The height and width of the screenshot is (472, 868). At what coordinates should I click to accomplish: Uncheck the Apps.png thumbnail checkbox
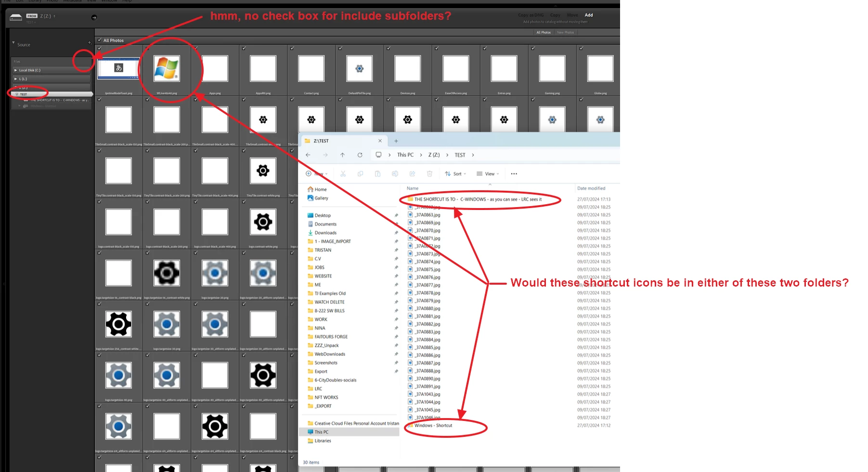[196, 48]
